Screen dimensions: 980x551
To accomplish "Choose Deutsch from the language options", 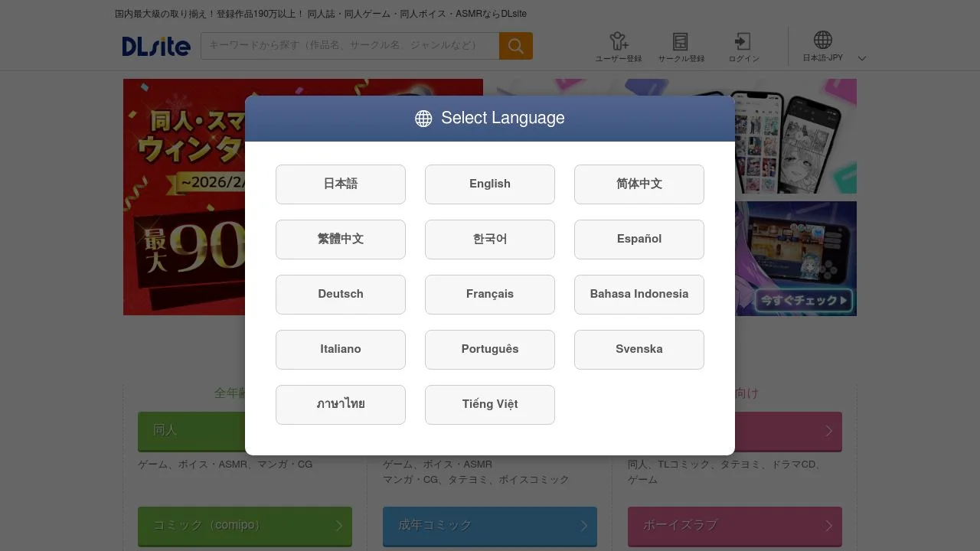I will coord(340,294).
